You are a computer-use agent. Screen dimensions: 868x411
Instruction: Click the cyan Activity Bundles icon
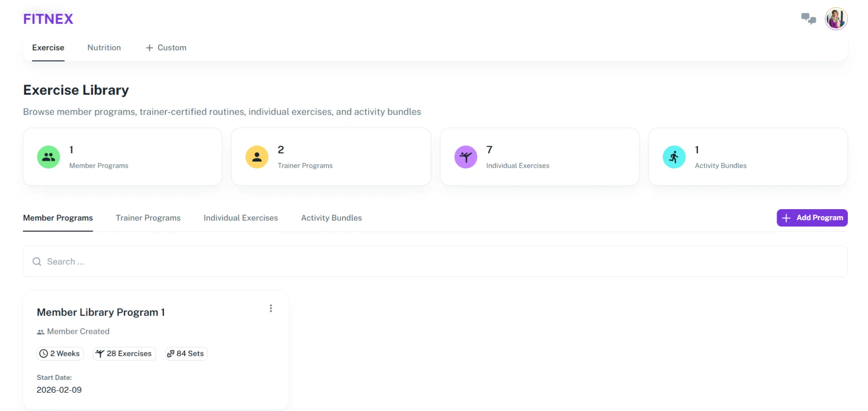point(674,157)
